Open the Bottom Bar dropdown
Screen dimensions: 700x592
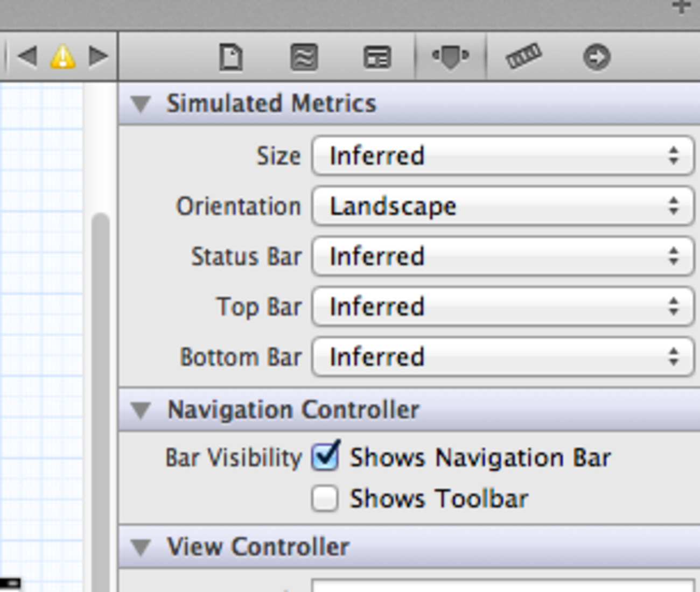point(502,357)
